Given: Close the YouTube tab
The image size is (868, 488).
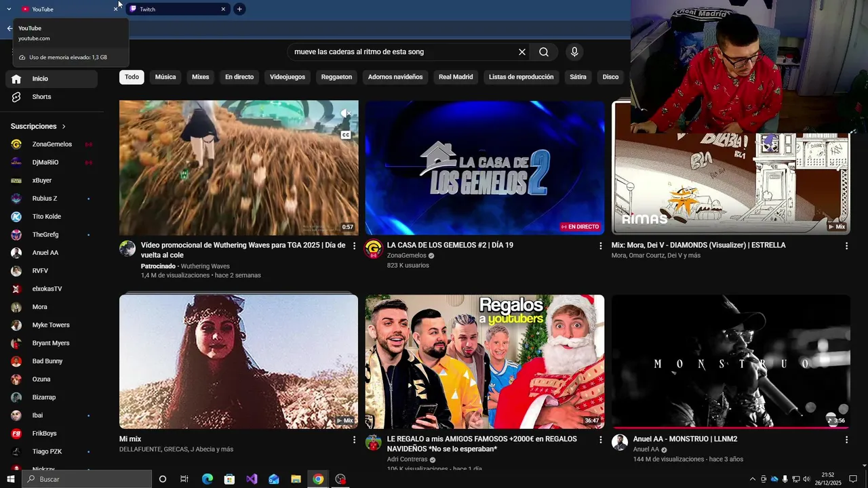Looking at the screenshot, I should [115, 9].
